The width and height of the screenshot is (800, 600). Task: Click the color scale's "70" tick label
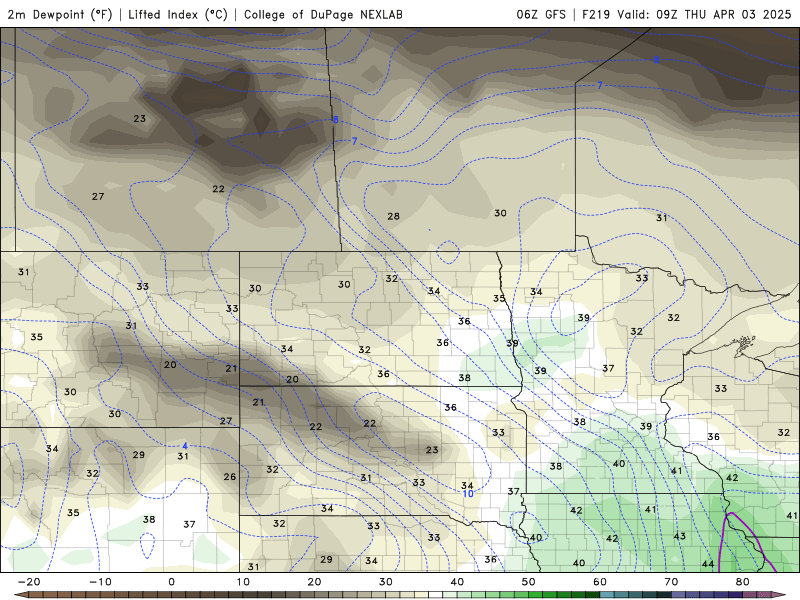pos(671,582)
